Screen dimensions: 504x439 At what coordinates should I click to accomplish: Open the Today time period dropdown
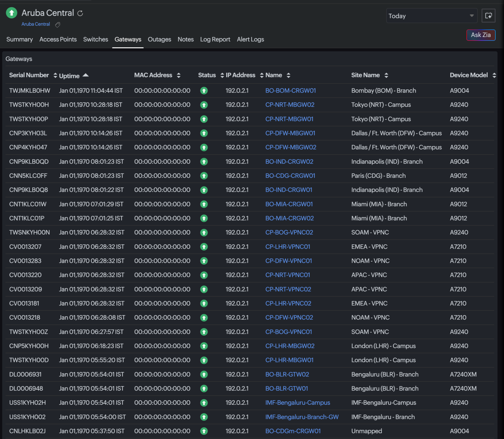(x=432, y=16)
